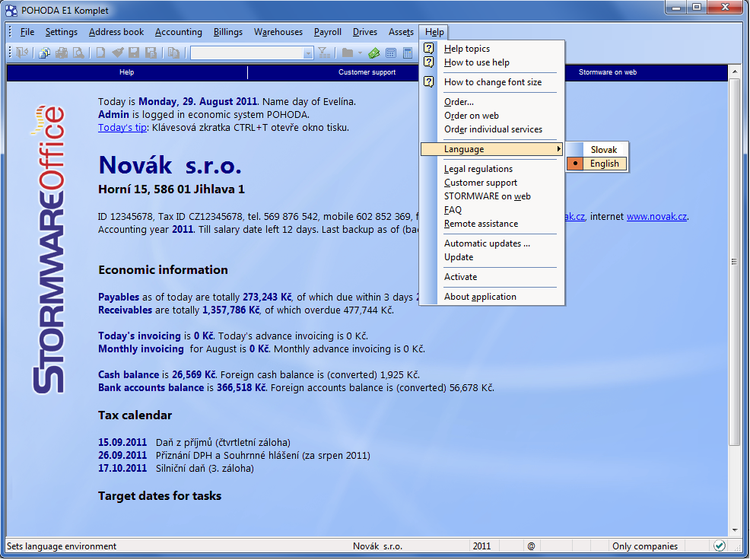Choose Order on web
750x560 pixels.
[492, 116]
